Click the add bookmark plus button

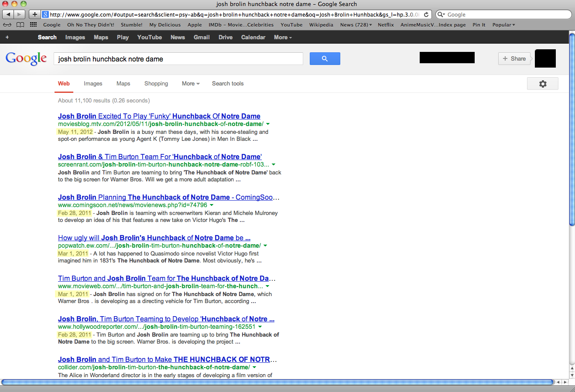pyautogui.click(x=35, y=14)
